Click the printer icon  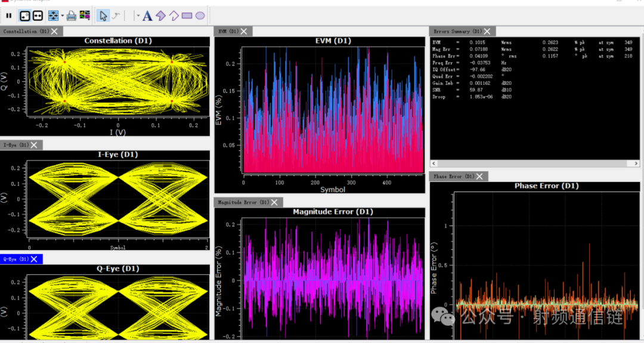(x=72, y=16)
